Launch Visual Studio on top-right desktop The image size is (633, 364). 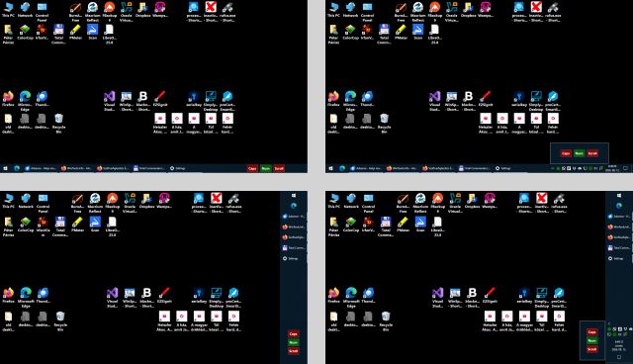coord(434,100)
